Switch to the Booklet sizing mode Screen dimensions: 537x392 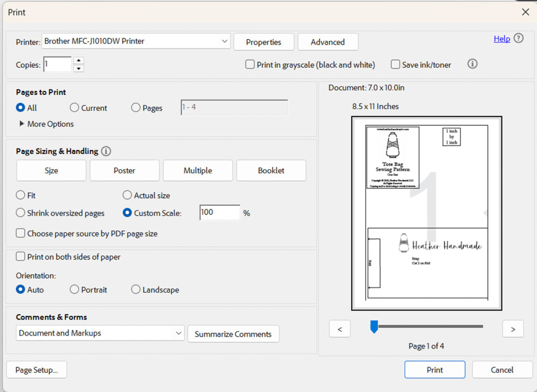[x=271, y=170]
